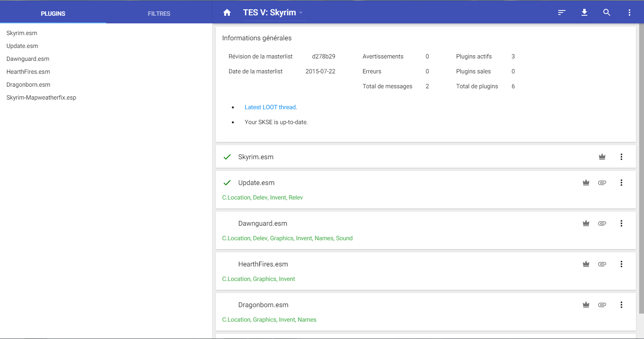644x339 pixels.
Task: Select the Plugins tab
Action: (x=53, y=13)
